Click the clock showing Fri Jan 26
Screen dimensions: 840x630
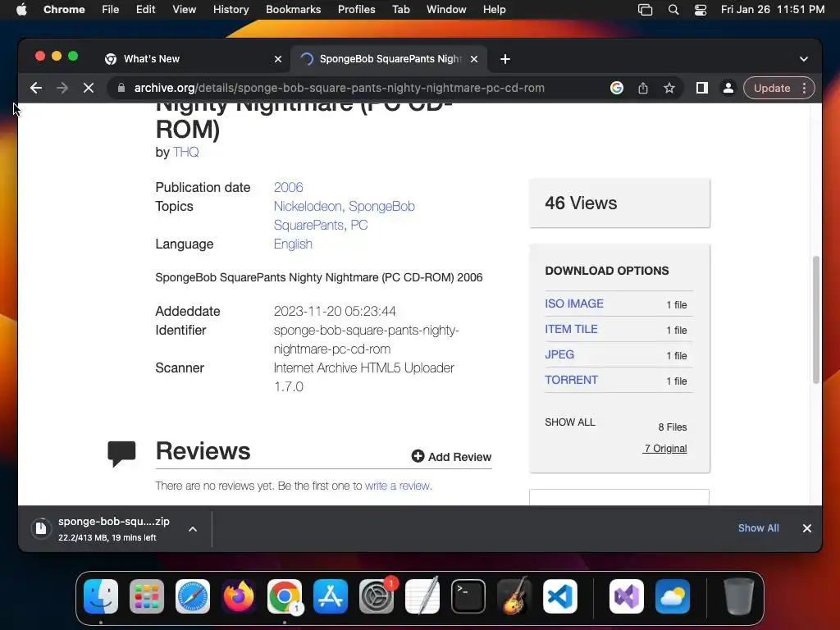772,9
